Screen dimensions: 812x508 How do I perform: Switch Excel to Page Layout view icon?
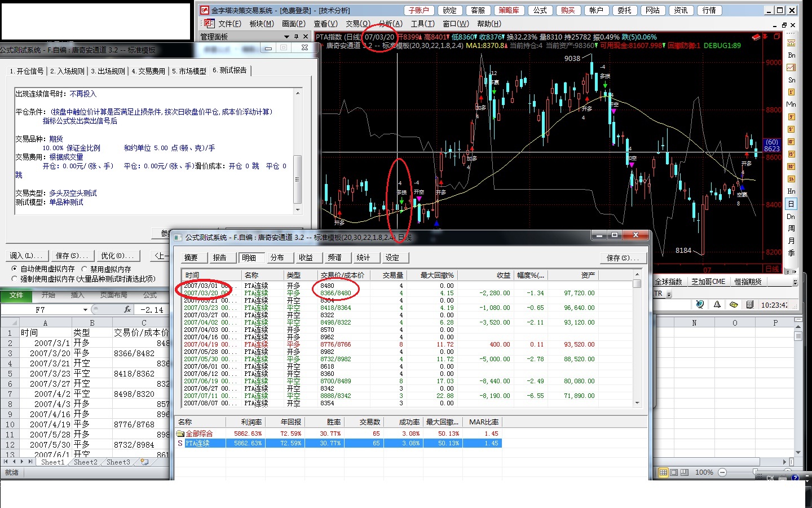click(x=674, y=472)
